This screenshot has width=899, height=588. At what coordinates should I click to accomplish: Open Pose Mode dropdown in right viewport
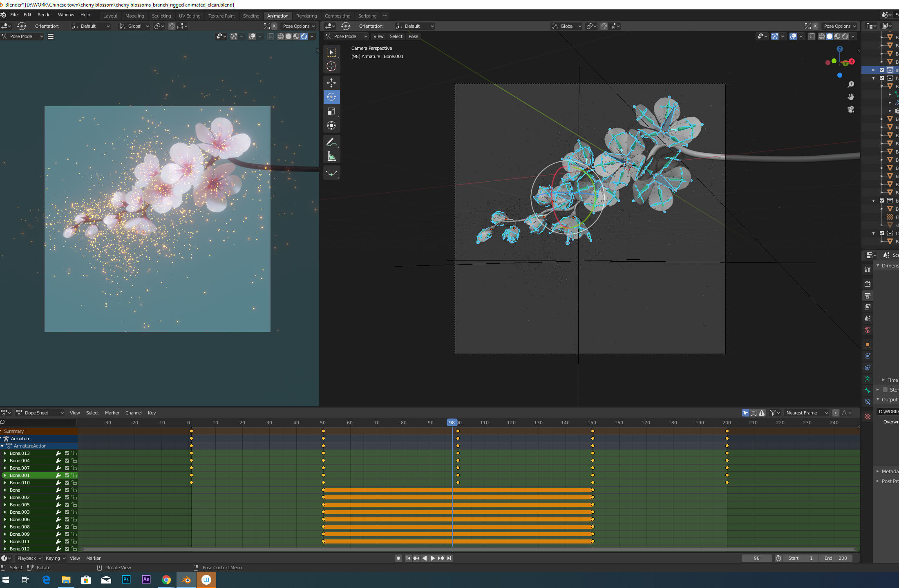click(346, 36)
